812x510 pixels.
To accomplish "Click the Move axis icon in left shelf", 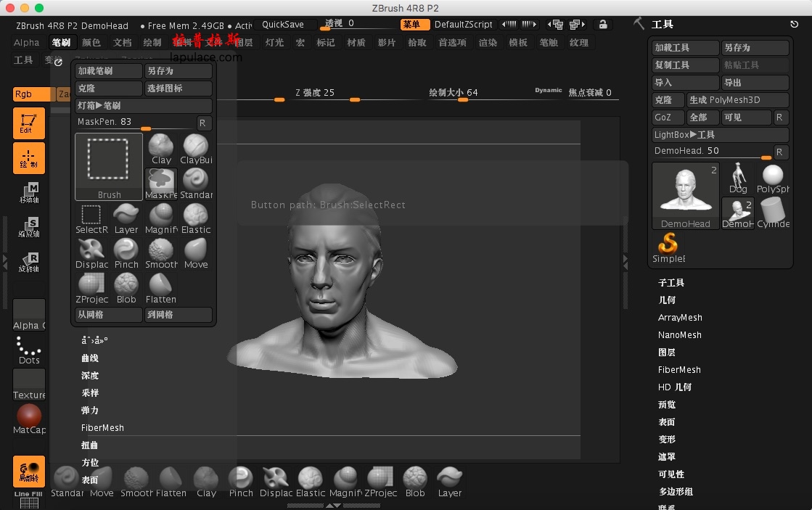I will tap(29, 192).
